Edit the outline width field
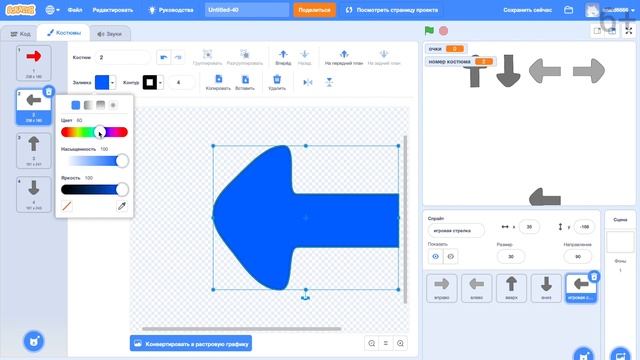This screenshot has height=360, width=640. [x=181, y=82]
